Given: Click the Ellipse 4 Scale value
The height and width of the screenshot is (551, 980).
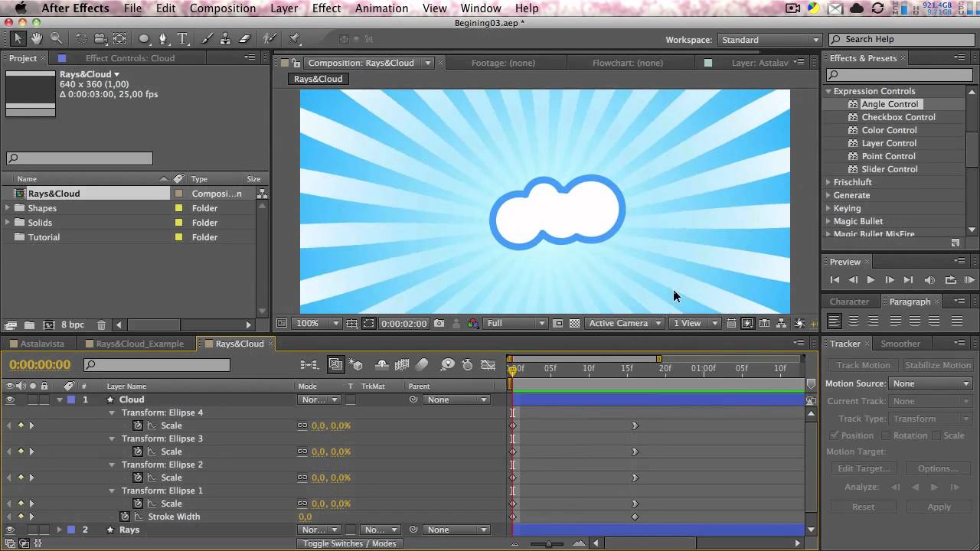Looking at the screenshot, I should tap(331, 425).
